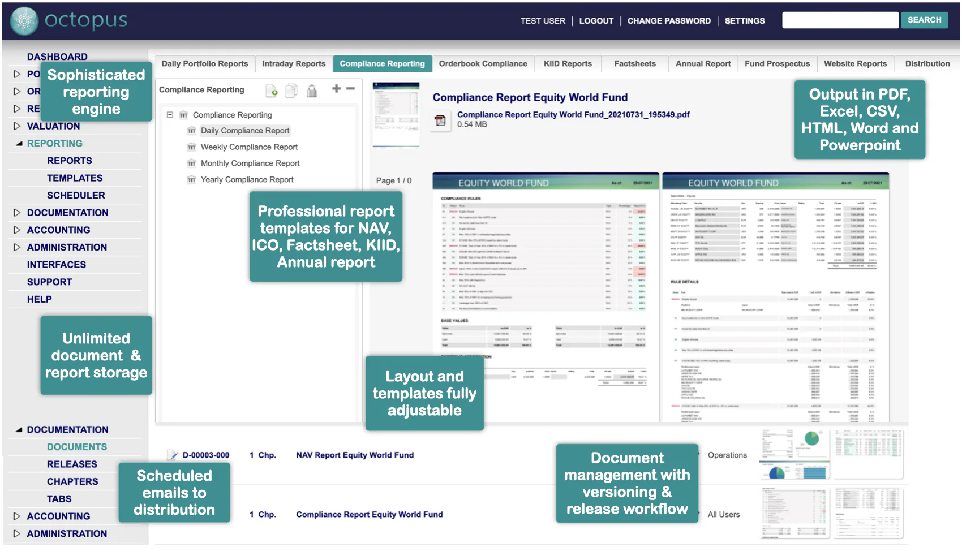This screenshot has height=560, width=962.
Task: Open the PDF icon beside the Compliance Report filename
Action: point(440,119)
